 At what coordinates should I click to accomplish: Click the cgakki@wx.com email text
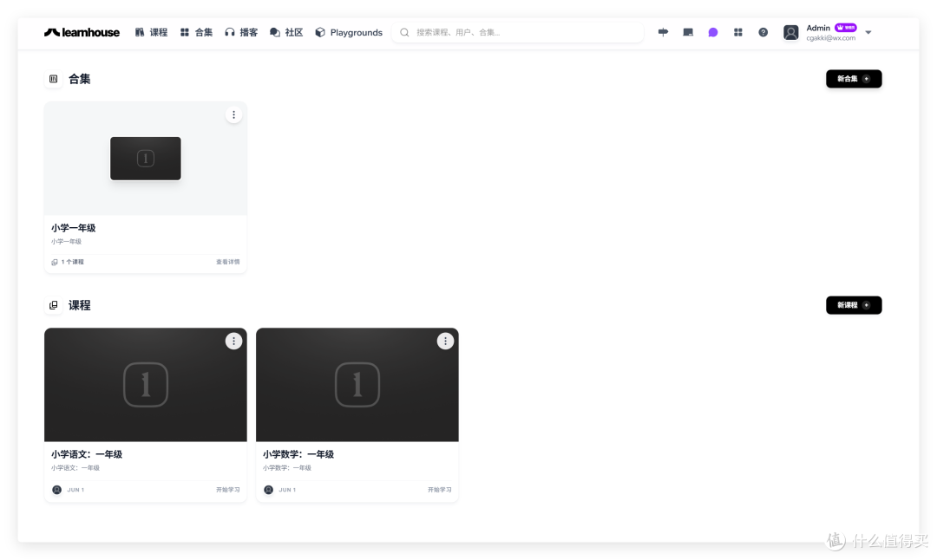pos(830,38)
